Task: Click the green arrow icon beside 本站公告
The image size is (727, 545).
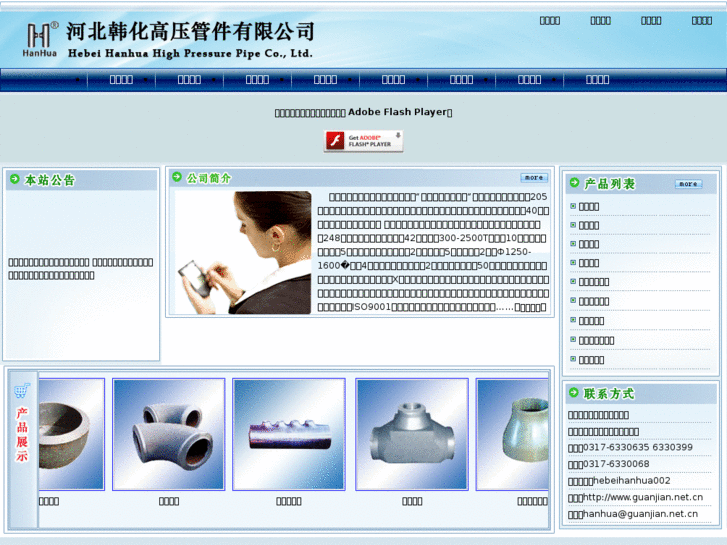Action: (14, 179)
